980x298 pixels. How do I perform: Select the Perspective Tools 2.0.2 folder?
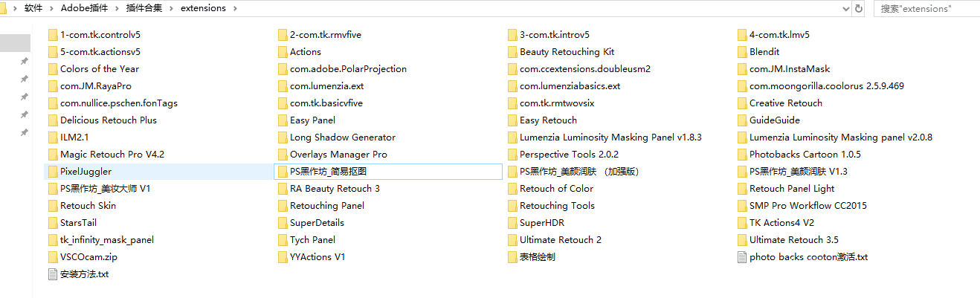(563, 155)
